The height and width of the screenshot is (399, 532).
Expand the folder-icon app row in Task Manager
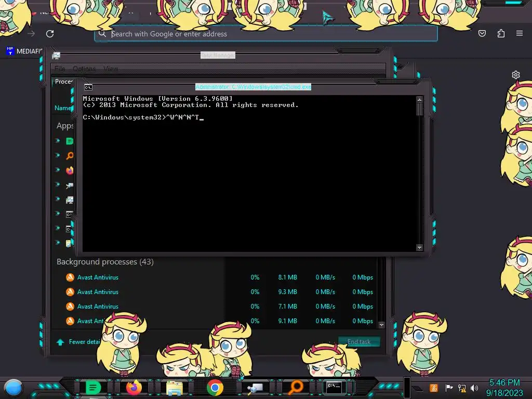click(x=58, y=243)
